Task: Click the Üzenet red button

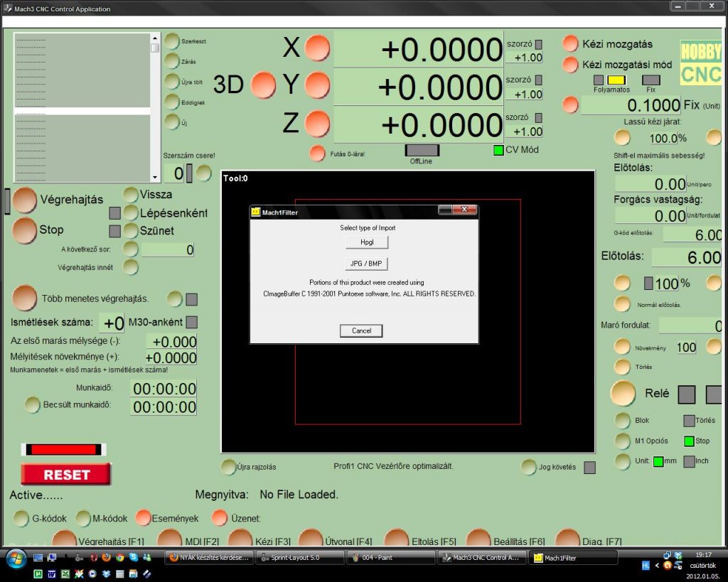Action: click(x=219, y=518)
